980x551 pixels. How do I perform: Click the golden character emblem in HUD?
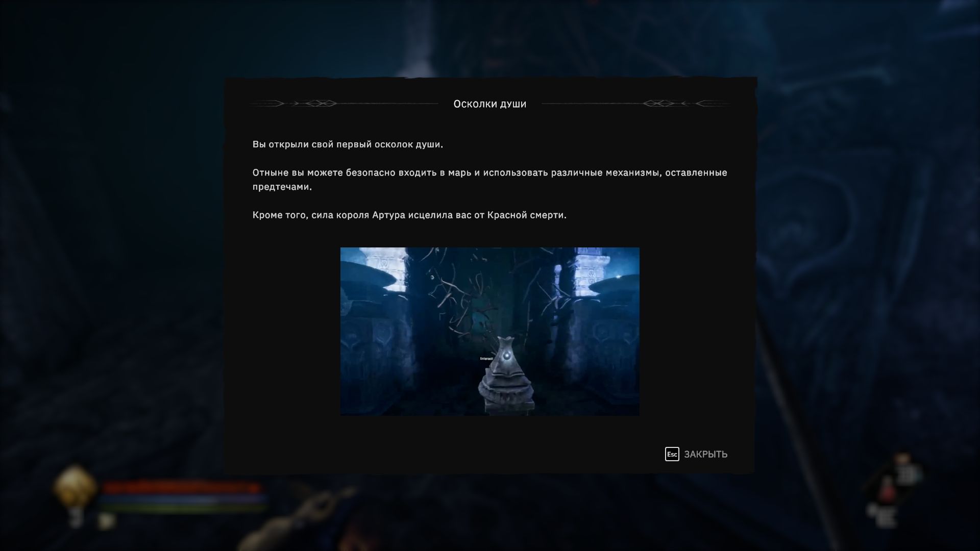75,485
